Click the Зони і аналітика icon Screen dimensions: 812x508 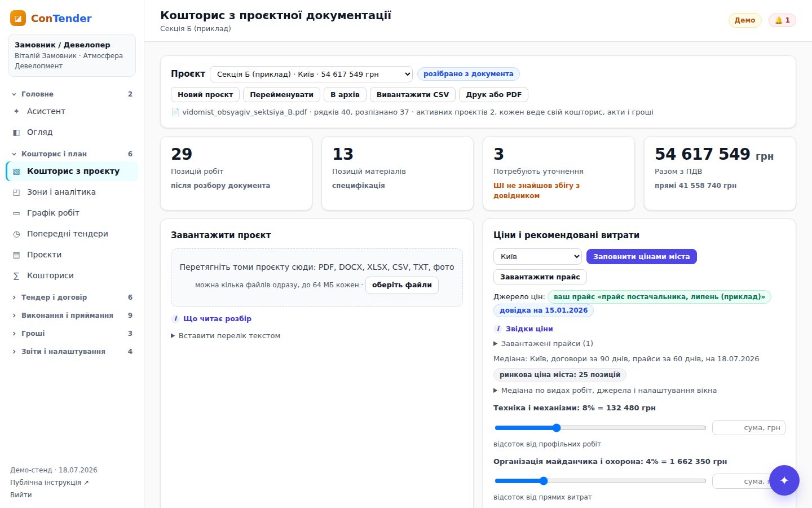click(x=16, y=192)
